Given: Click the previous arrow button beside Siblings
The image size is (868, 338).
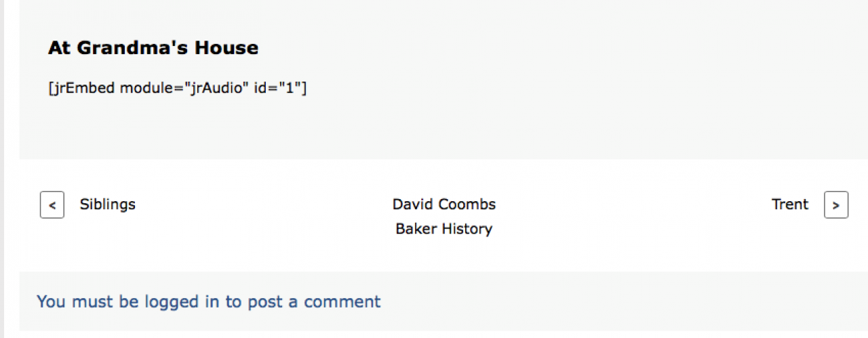Looking at the screenshot, I should point(52,205).
